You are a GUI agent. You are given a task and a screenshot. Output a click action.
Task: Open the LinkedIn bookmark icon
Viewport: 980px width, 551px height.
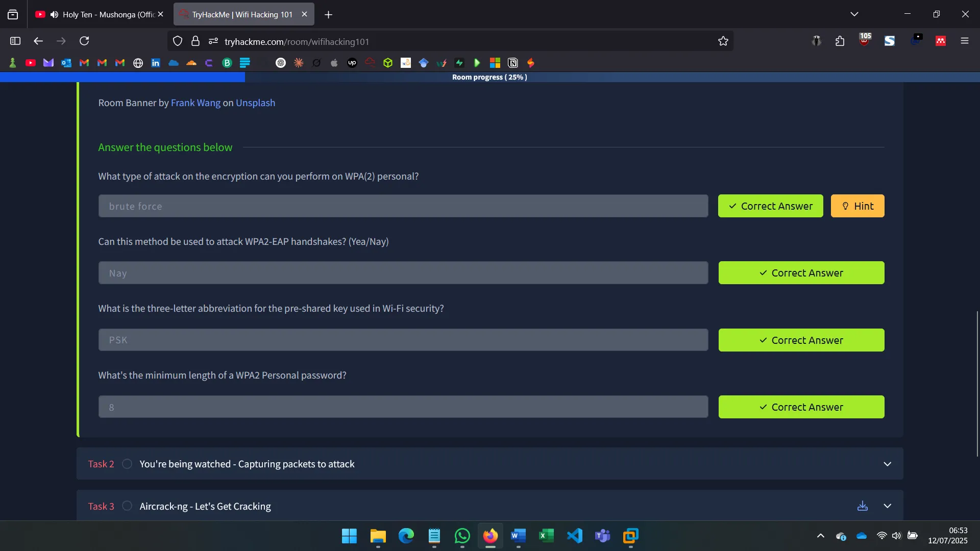click(x=156, y=63)
